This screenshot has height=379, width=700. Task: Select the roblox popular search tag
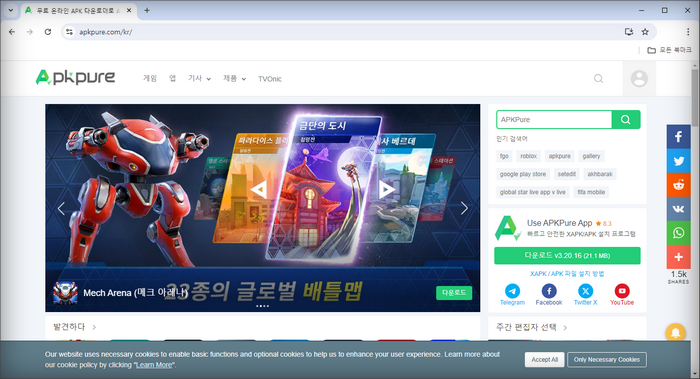(x=529, y=156)
